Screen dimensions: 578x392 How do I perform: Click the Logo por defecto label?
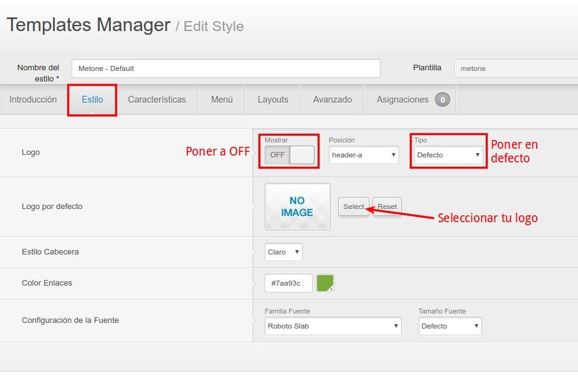pos(52,207)
